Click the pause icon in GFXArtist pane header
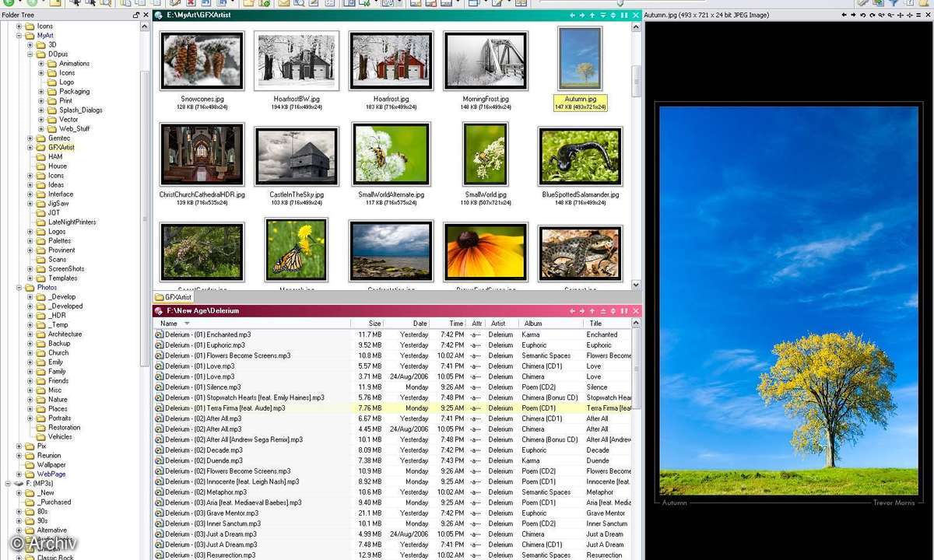 624,15
